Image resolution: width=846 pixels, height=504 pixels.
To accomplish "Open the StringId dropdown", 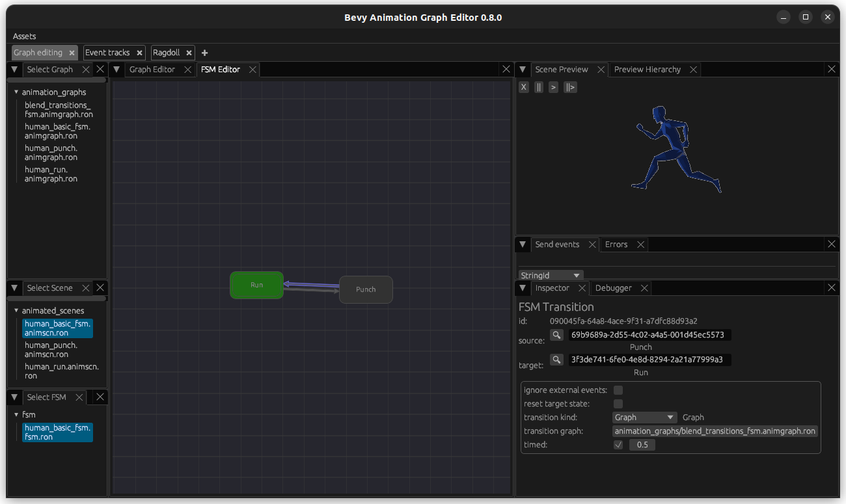I will 551,276.
